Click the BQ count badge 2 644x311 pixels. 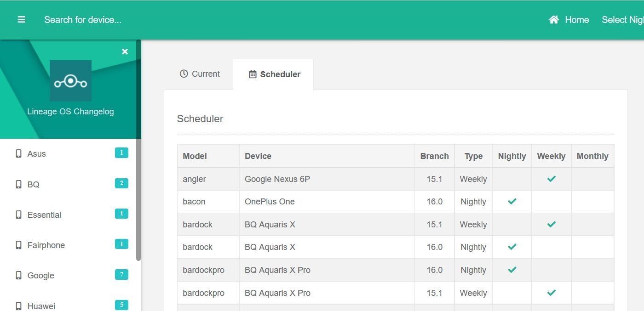click(121, 183)
